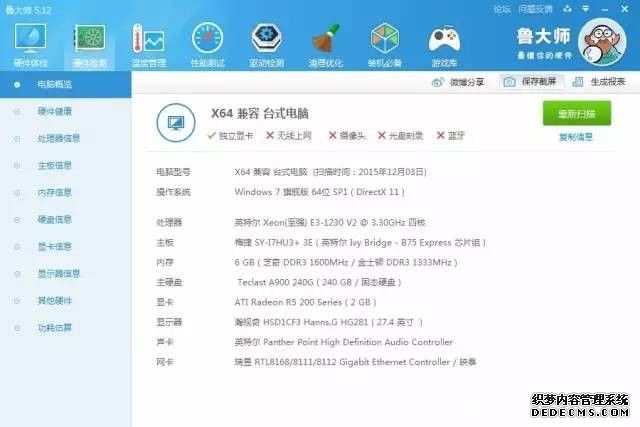Click the green 重新扫描 rescan button
This screenshot has width=640, height=427.
coord(577,113)
